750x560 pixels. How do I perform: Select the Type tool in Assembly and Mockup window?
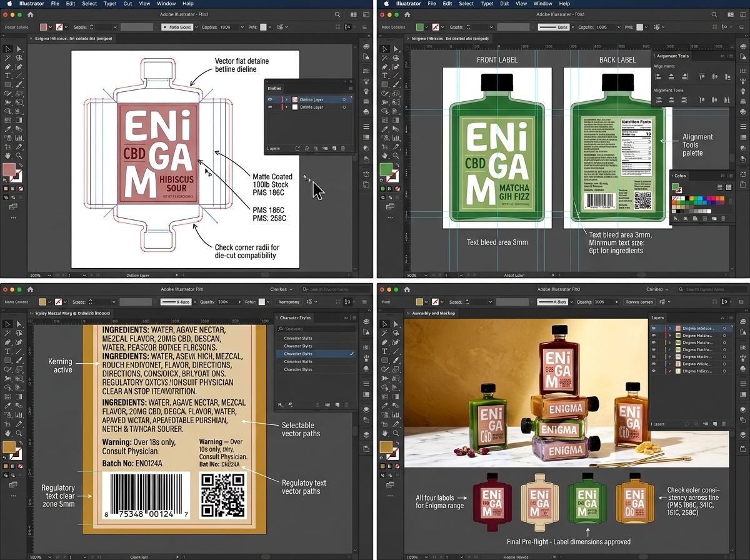tap(386, 351)
